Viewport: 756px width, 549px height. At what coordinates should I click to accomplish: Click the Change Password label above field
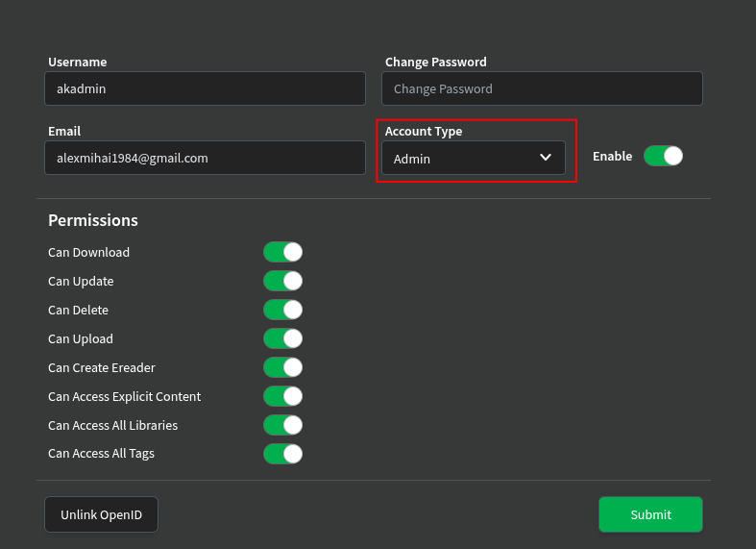pyautogui.click(x=436, y=62)
